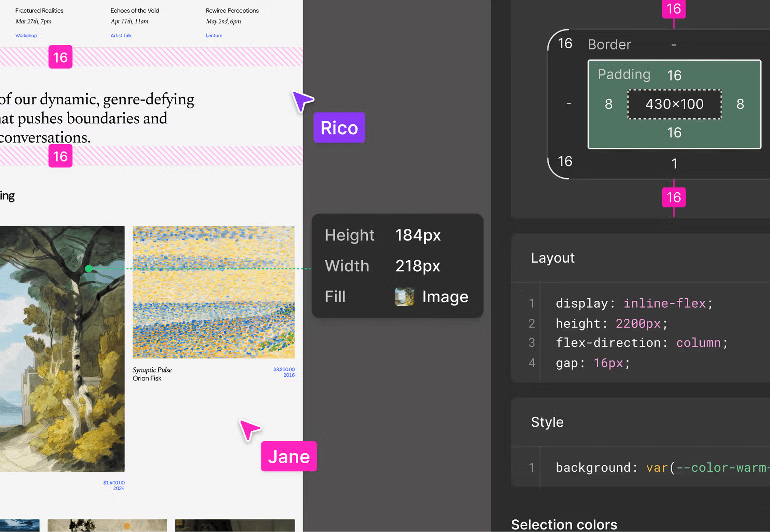Click the Border bottom value 1
This screenshot has height=532, width=770.
[674, 164]
